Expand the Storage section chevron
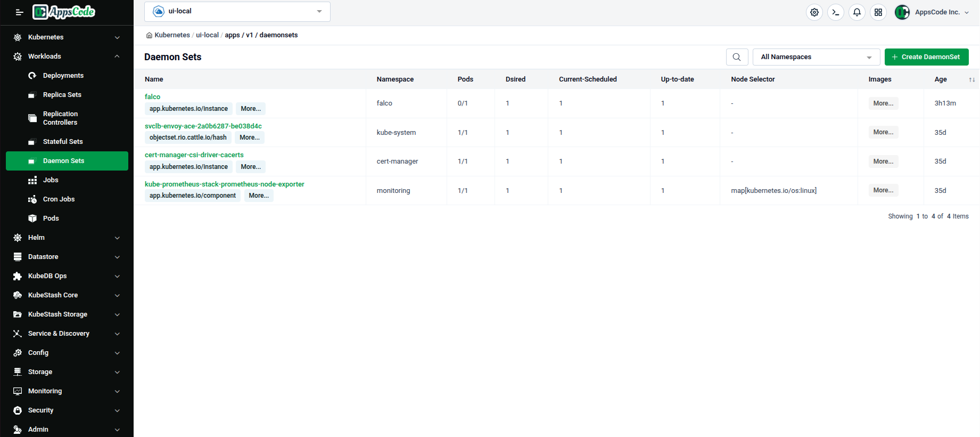Screen dimensions: 980x437 point(117,372)
